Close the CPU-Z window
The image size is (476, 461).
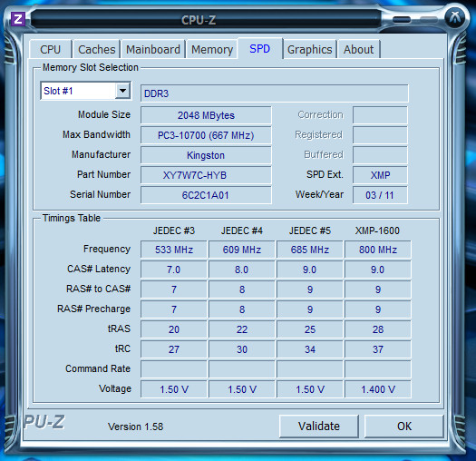coord(454,18)
